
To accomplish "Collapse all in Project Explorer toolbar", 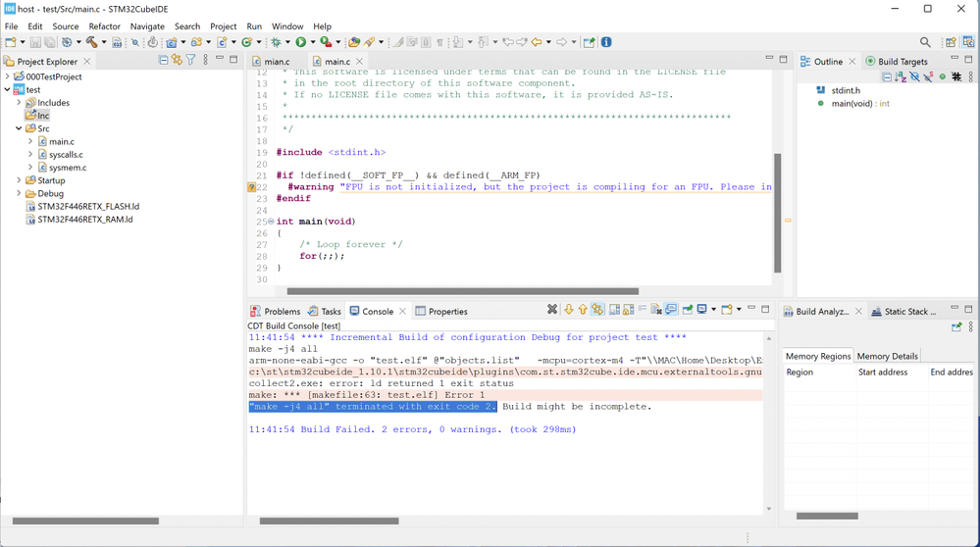I will [x=163, y=60].
